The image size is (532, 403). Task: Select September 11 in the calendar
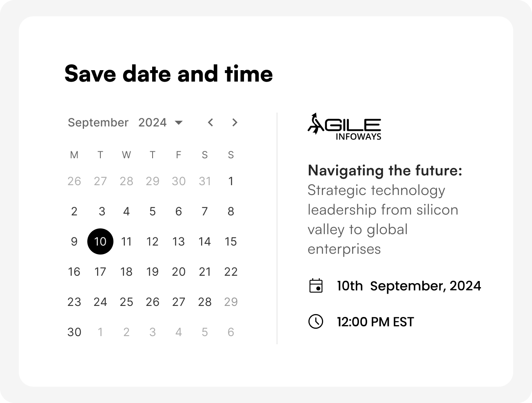pos(126,241)
